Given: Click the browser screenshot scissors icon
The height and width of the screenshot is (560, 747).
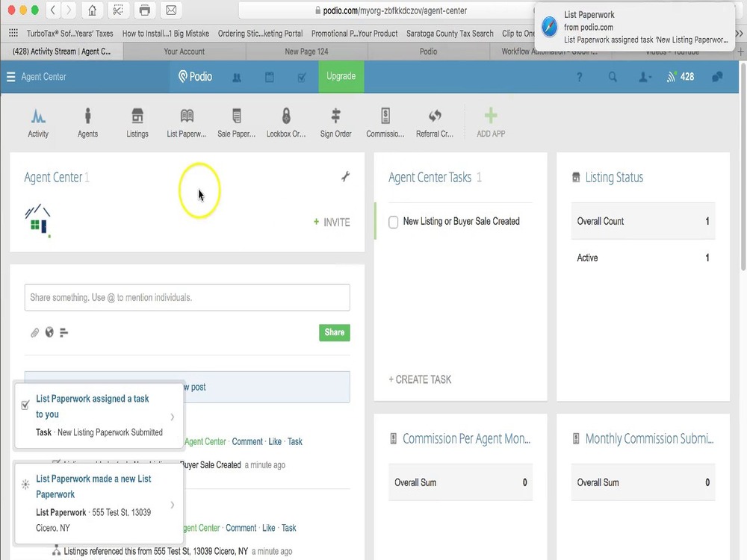Looking at the screenshot, I should coord(118,10).
